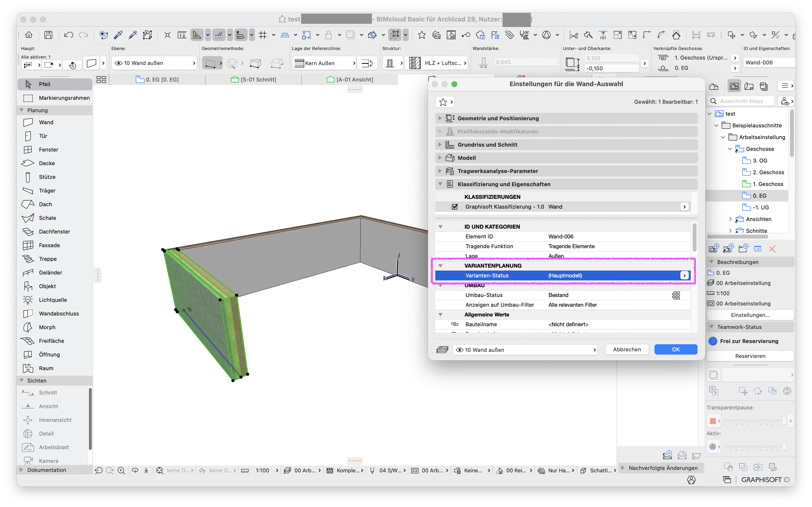The width and height of the screenshot is (812, 507).
Task: Toggle the Graphisoft Klassifizierung checkbox
Action: (455, 207)
